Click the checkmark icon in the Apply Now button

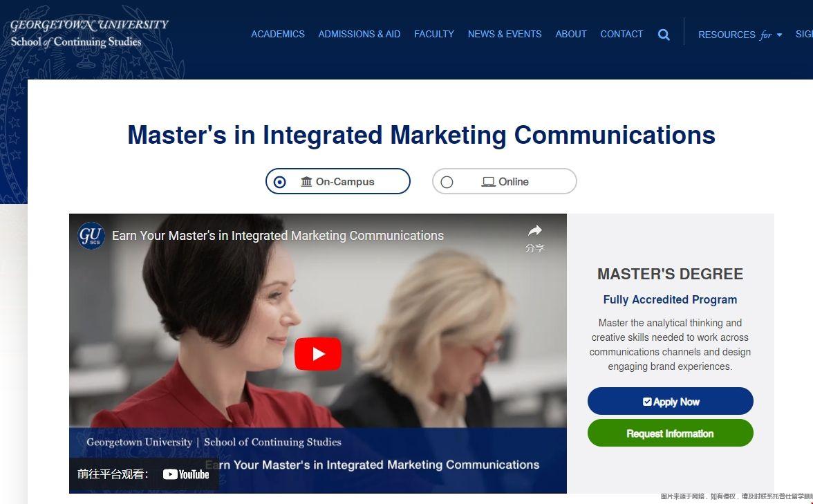click(647, 401)
